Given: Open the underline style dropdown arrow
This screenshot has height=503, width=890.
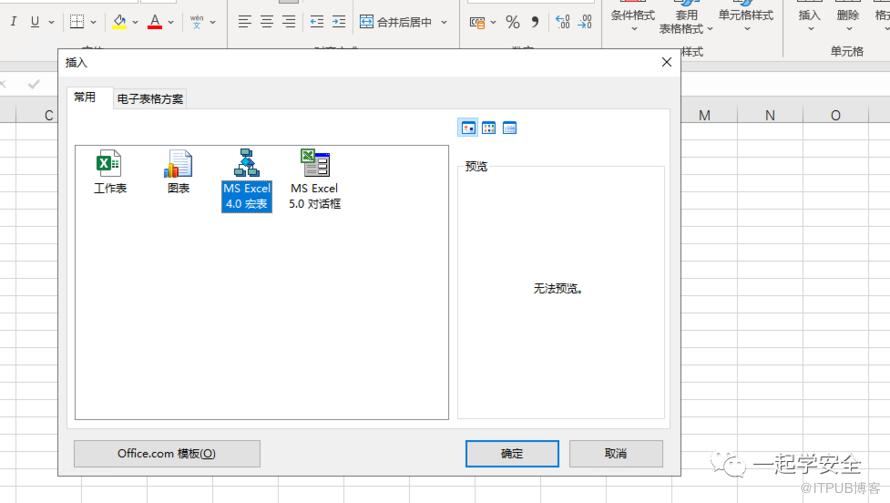Looking at the screenshot, I should [52, 22].
